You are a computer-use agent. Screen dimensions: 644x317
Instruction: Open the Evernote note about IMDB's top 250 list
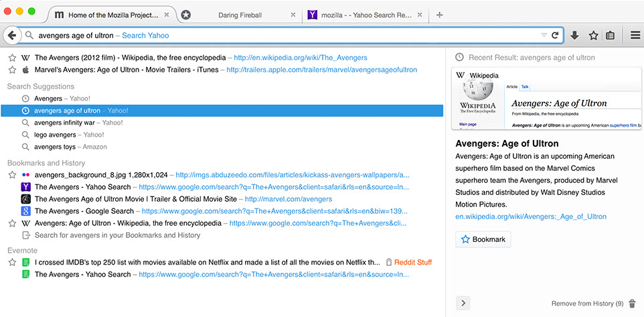pos(208,262)
